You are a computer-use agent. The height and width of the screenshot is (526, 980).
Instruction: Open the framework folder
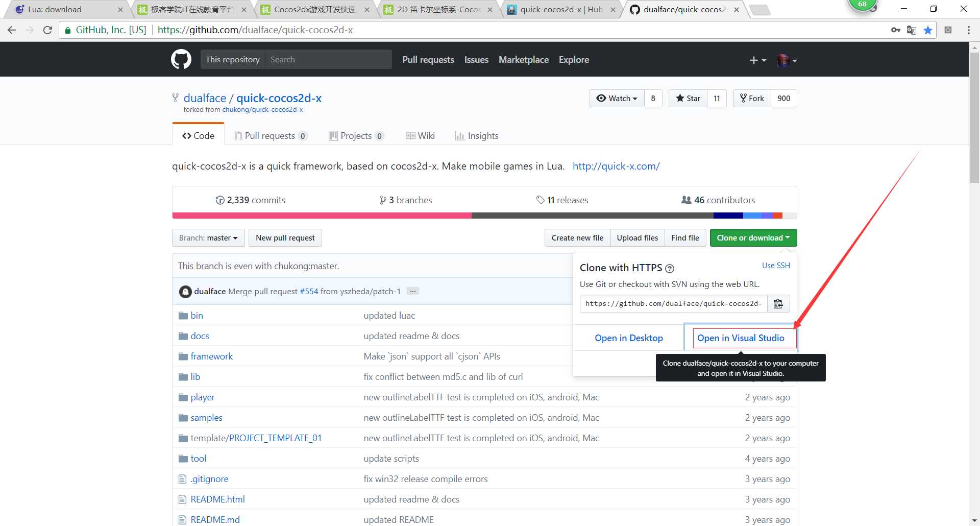tap(211, 356)
